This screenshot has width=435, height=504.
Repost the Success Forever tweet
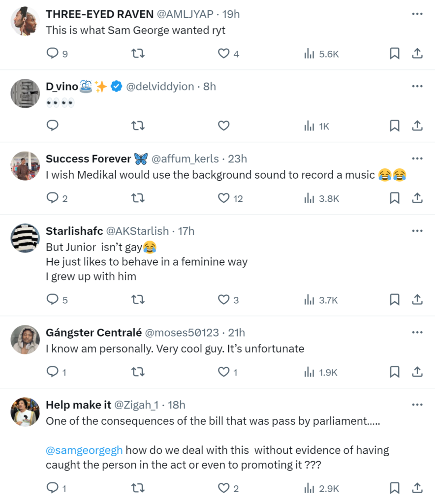coord(138,198)
